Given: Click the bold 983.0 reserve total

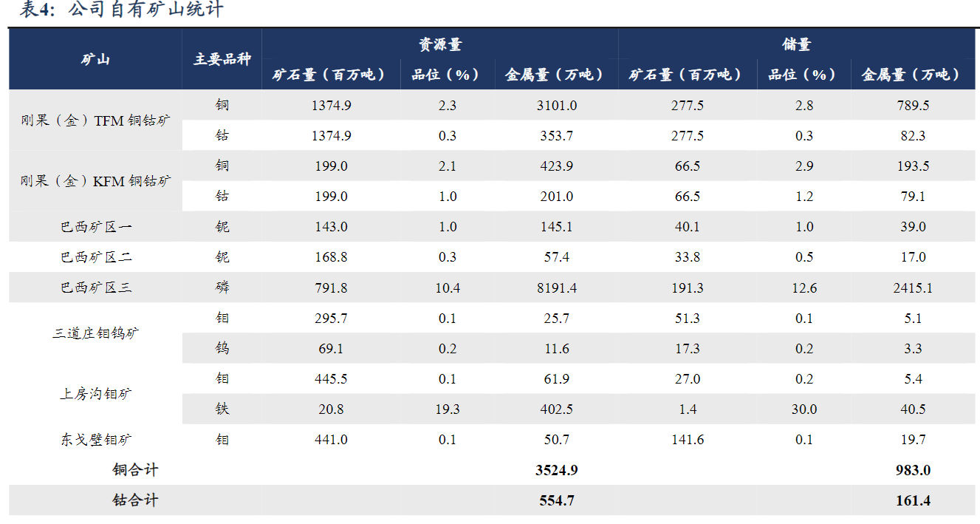Looking at the screenshot, I should (913, 470).
